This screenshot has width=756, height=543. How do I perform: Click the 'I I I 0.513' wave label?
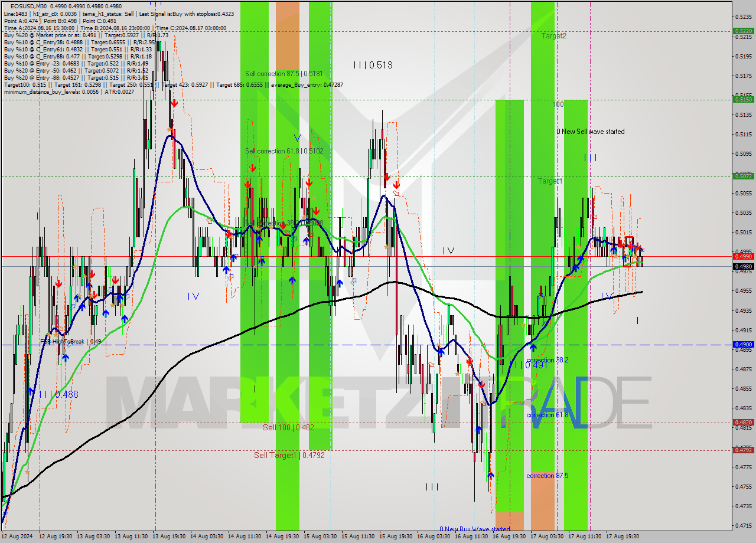pyautogui.click(x=373, y=65)
